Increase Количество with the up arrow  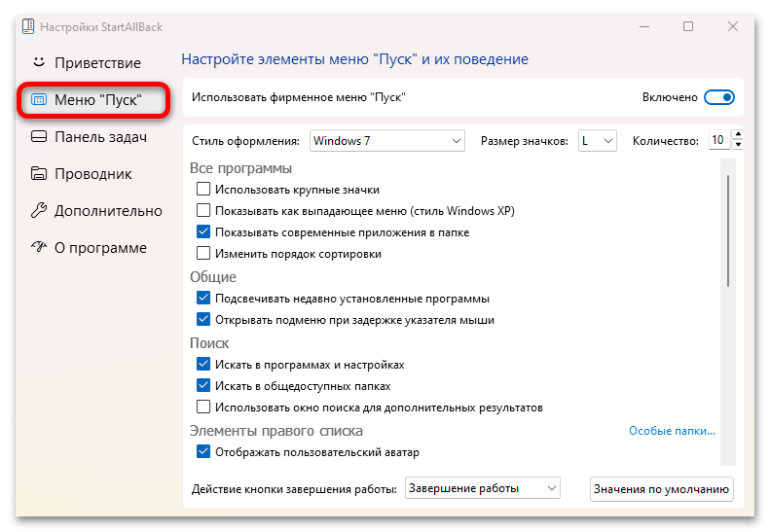tap(738, 135)
